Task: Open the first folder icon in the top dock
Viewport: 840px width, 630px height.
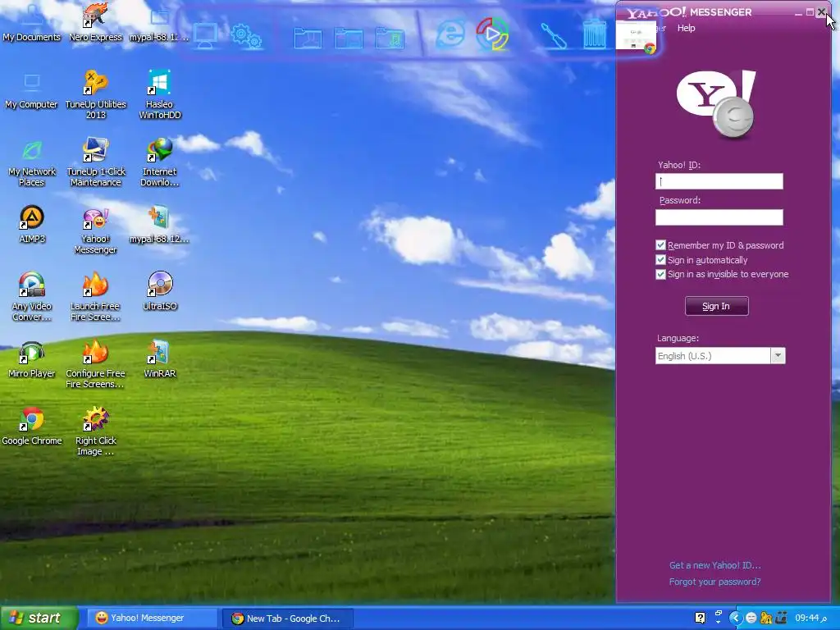Action: [308, 38]
